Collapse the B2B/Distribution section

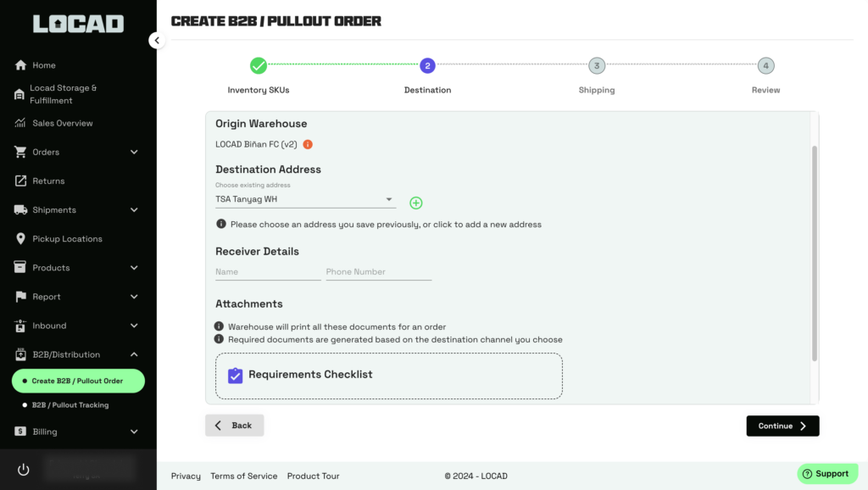pyautogui.click(x=133, y=354)
